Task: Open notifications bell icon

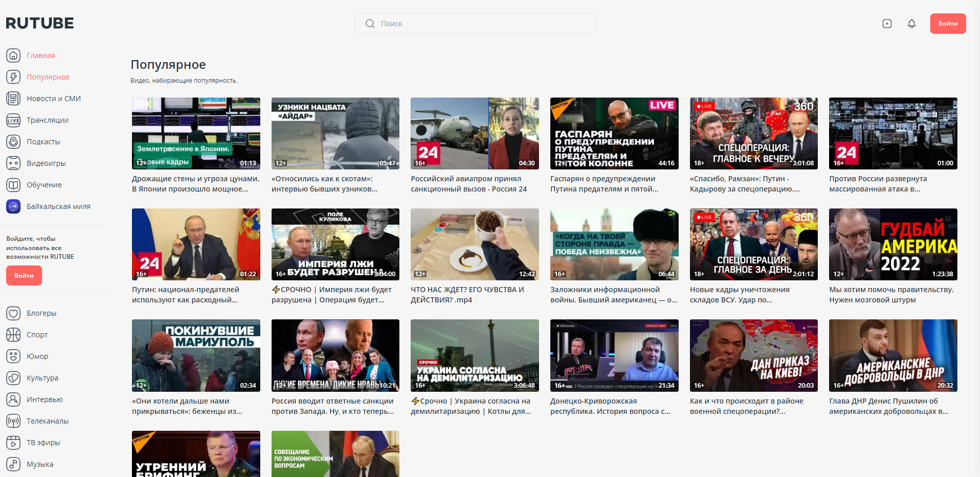Action: pyautogui.click(x=912, y=24)
